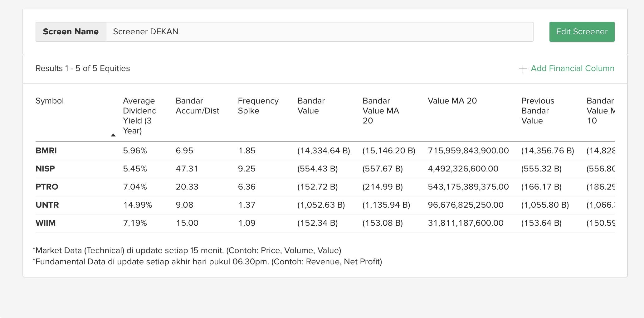Click the Bandar Value column header

coord(311,106)
